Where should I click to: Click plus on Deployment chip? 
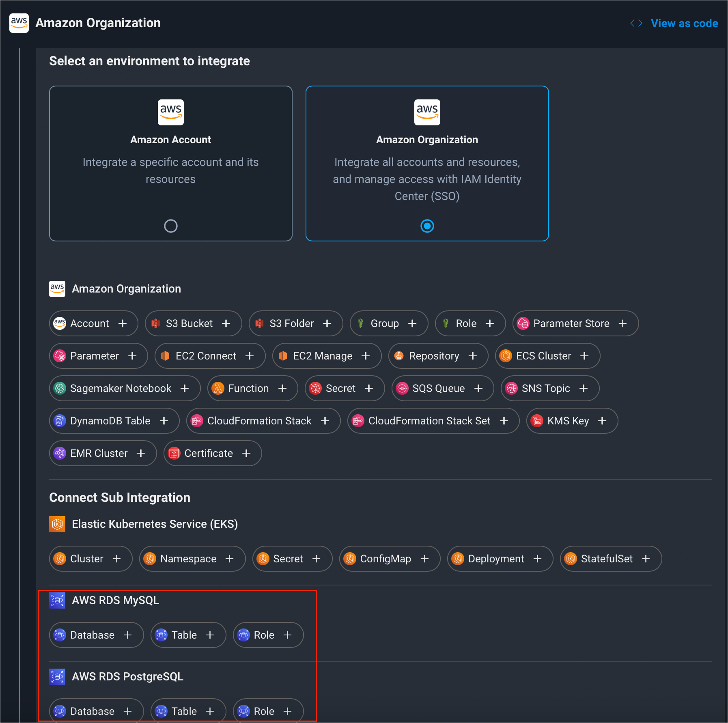538,559
